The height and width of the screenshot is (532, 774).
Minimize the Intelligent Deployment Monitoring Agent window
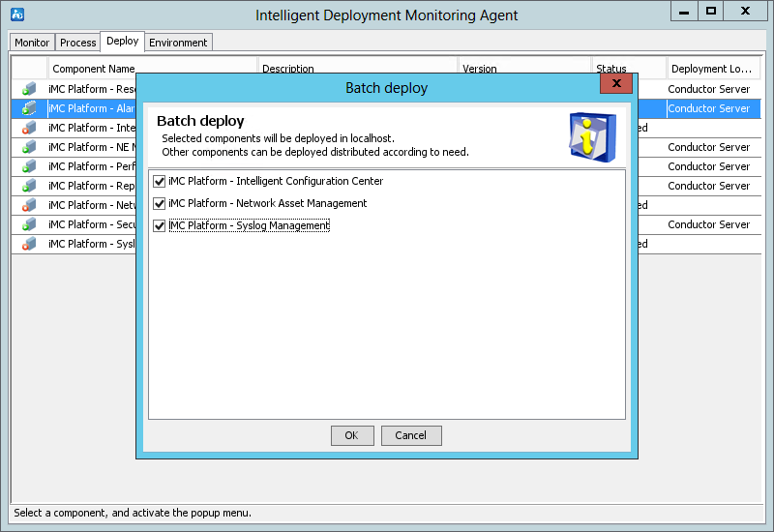point(684,12)
